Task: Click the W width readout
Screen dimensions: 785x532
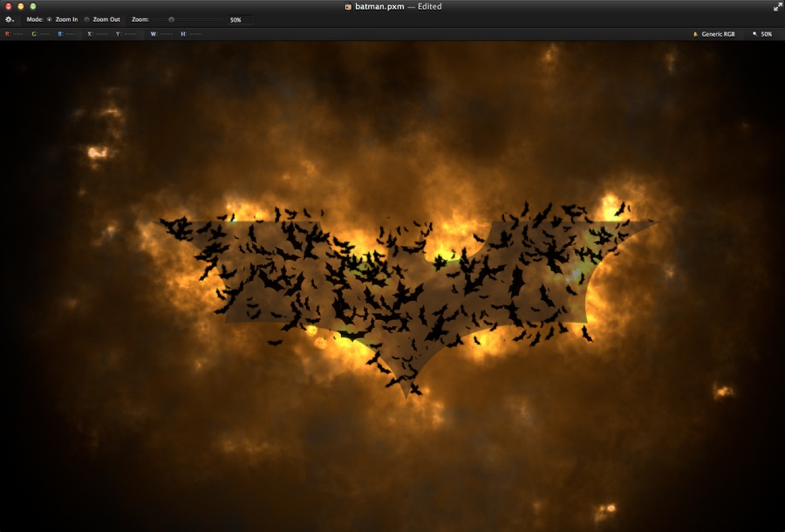Action: [x=161, y=34]
